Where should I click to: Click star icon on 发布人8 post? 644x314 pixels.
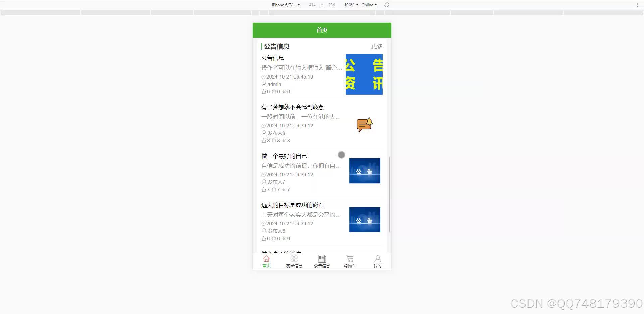click(274, 141)
